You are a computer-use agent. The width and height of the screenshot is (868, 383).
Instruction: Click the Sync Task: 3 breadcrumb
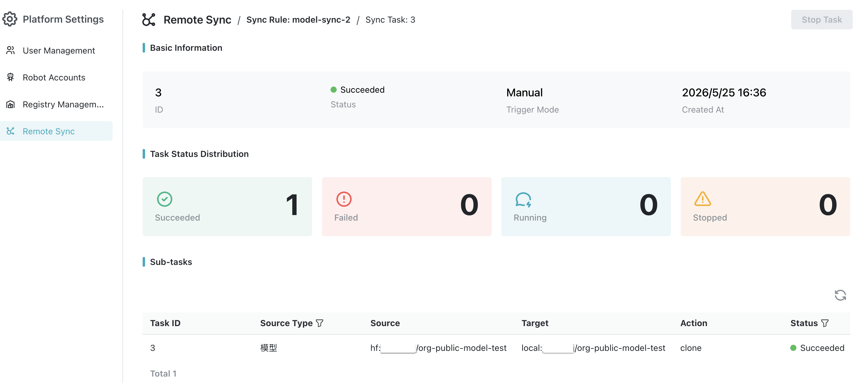(390, 20)
